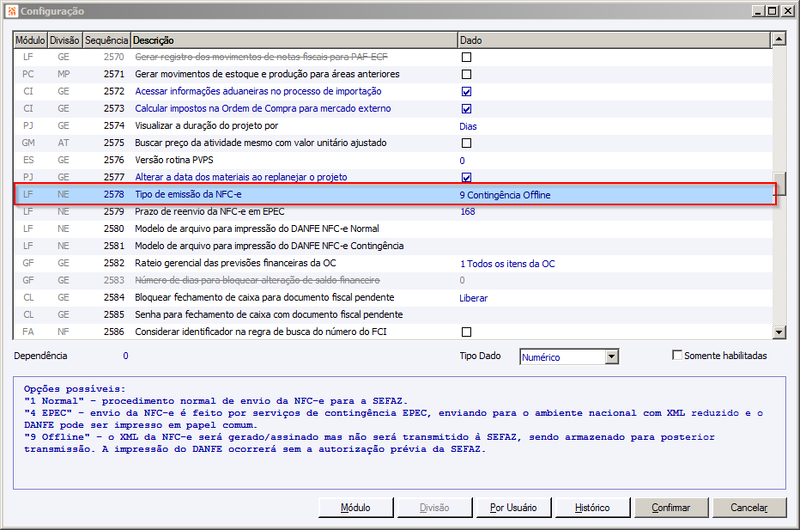This screenshot has width=800, height=530.
Task: Sort by the Módulo column header
Action: coord(30,40)
